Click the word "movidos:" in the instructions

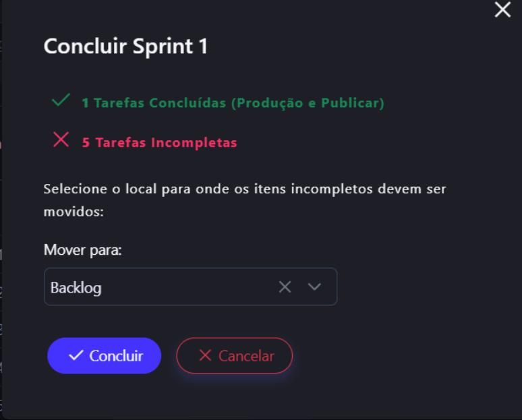coord(73,212)
